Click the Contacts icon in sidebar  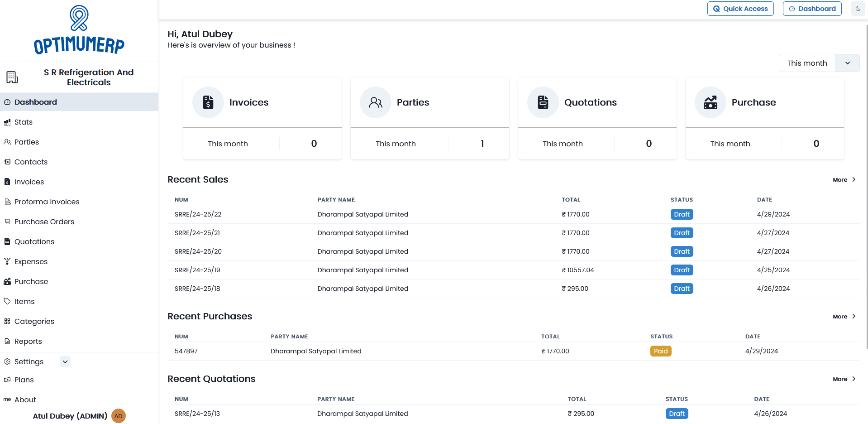(x=7, y=162)
